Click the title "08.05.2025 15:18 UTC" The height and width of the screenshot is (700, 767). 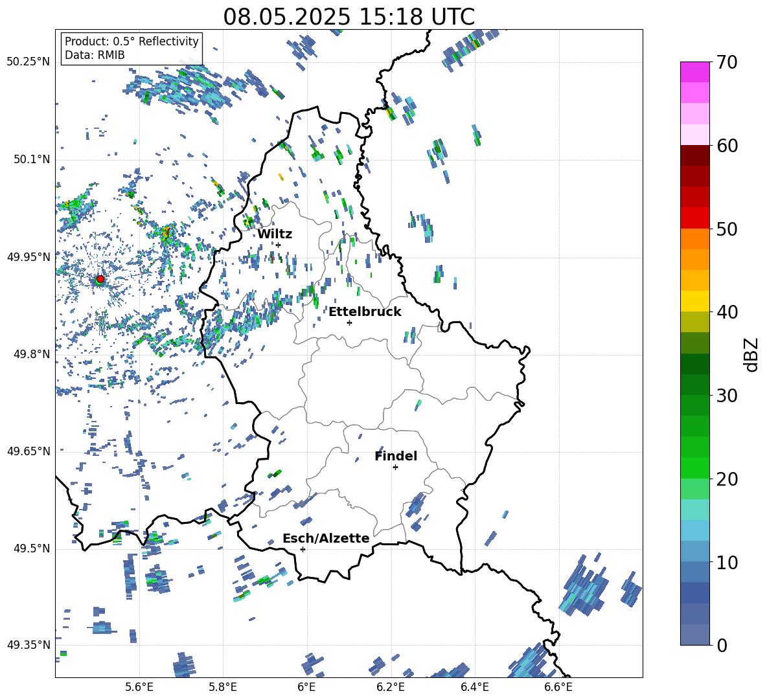(349, 17)
